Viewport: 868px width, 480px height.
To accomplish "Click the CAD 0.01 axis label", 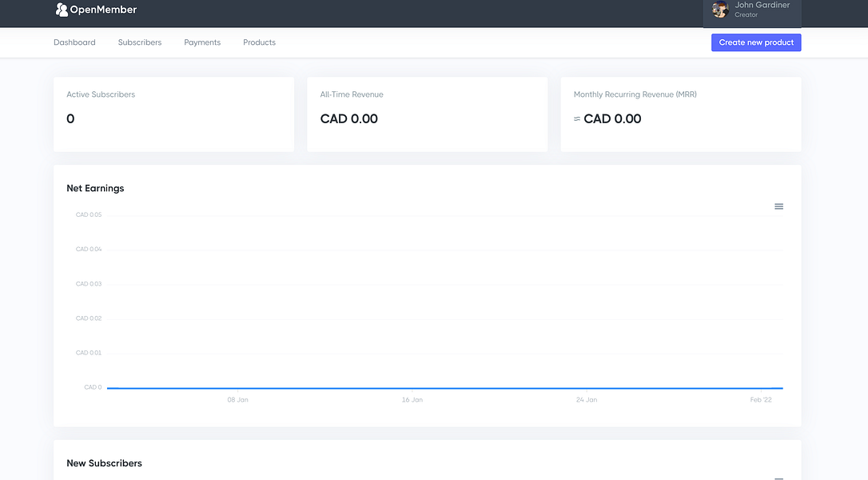I will click(x=89, y=353).
